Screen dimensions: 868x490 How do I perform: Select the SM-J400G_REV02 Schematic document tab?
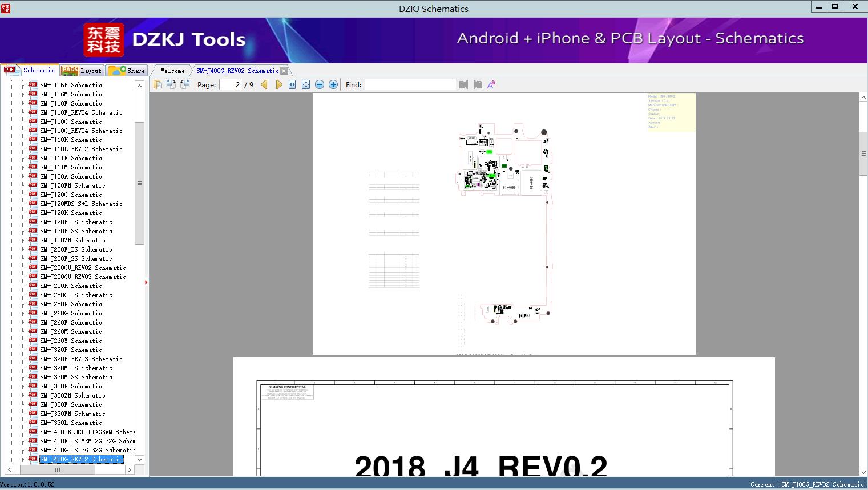pos(237,71)
